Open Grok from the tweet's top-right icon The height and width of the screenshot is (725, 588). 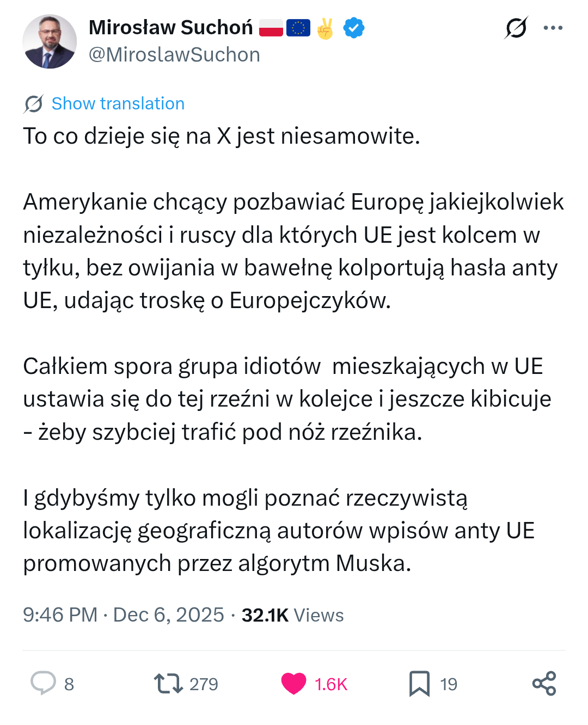(x=516, y=28)
